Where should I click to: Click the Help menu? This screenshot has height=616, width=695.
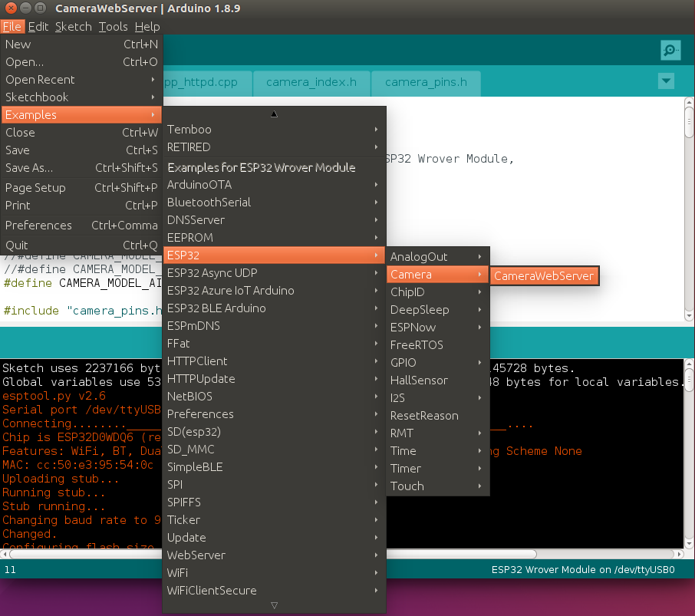147,25
